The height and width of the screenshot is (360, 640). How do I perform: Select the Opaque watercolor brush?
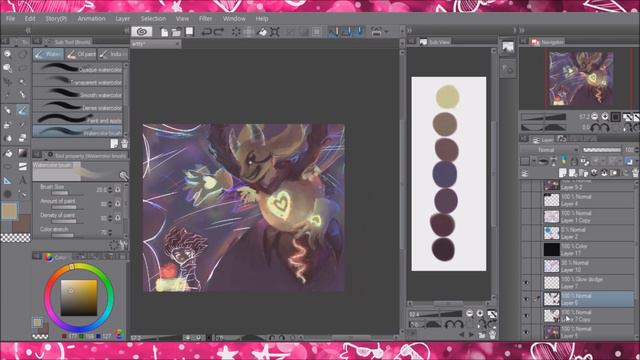78,69
